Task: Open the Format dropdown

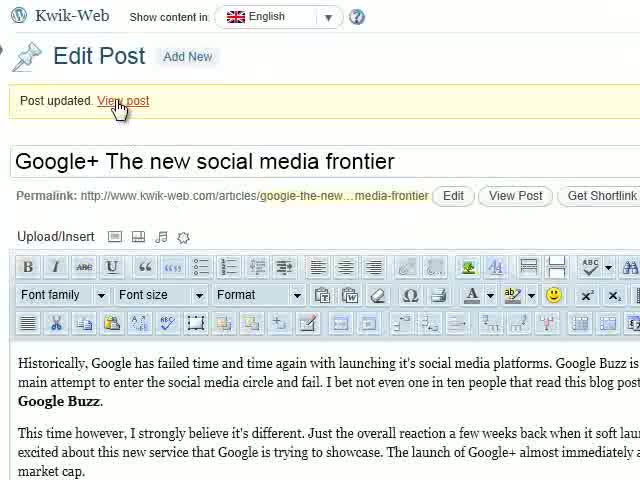Action: (258, 295)
